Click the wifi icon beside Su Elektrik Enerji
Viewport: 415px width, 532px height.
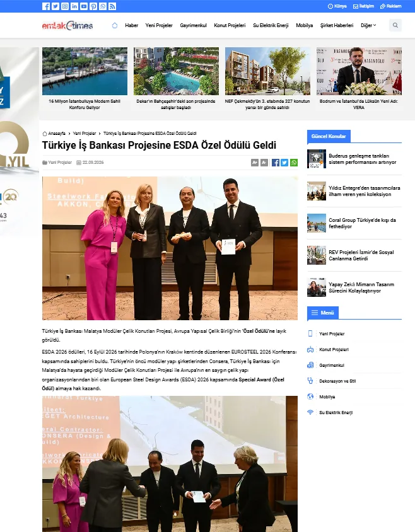pos(310,412)
